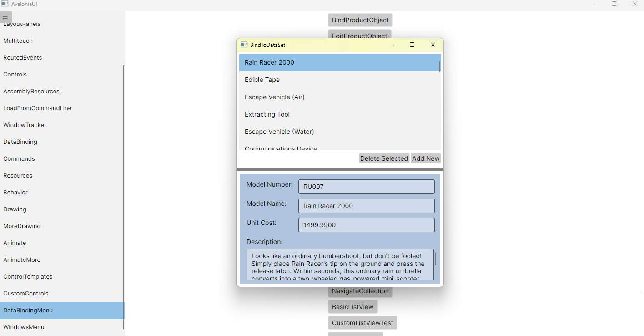Select LoadFromCommandLine in the sidebar
This screenshot has width=644, height=336.
click(61, 108)
